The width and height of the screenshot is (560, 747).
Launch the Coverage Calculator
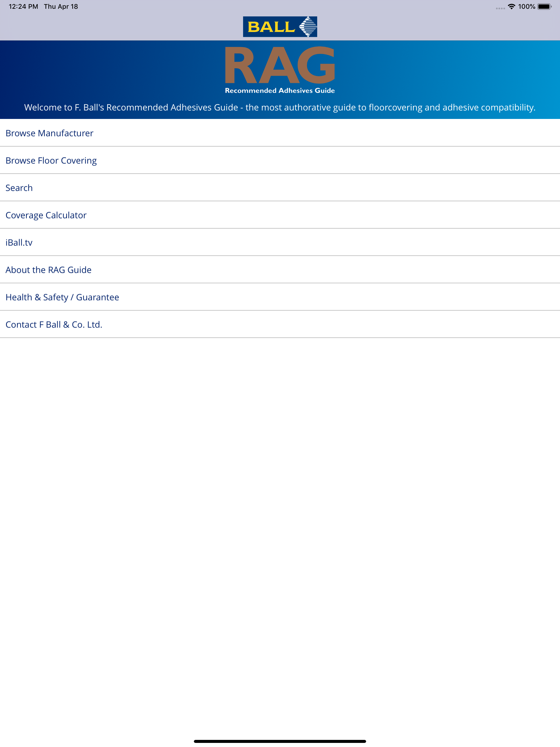(280, 215)
